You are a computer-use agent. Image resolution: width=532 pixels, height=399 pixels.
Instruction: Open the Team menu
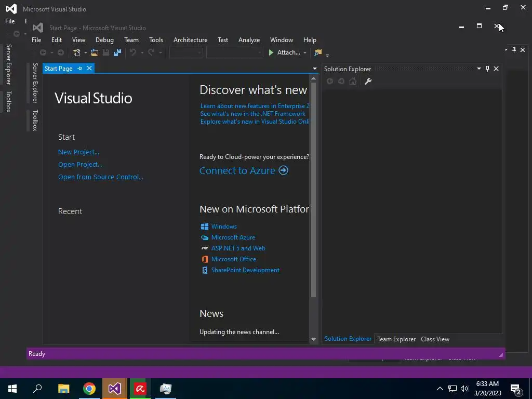point(131,40)
